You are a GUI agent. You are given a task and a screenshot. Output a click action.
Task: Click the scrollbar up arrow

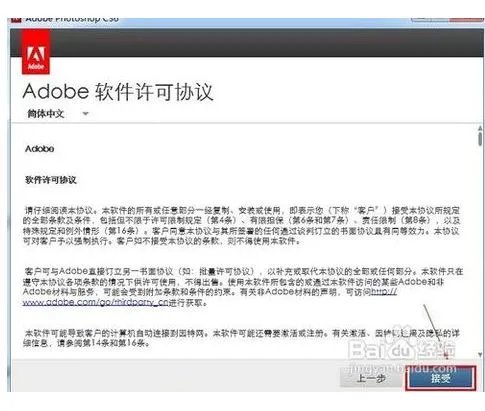pos(480,128)
